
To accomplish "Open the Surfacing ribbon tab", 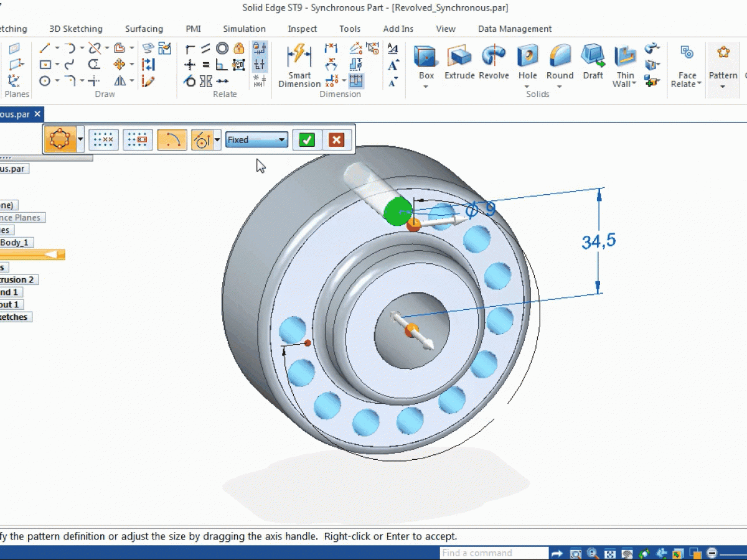I will click(144, 29).
